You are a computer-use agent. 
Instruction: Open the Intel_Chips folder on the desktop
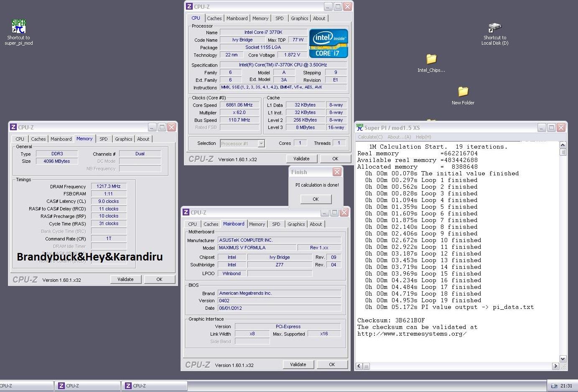click(431, 59)
